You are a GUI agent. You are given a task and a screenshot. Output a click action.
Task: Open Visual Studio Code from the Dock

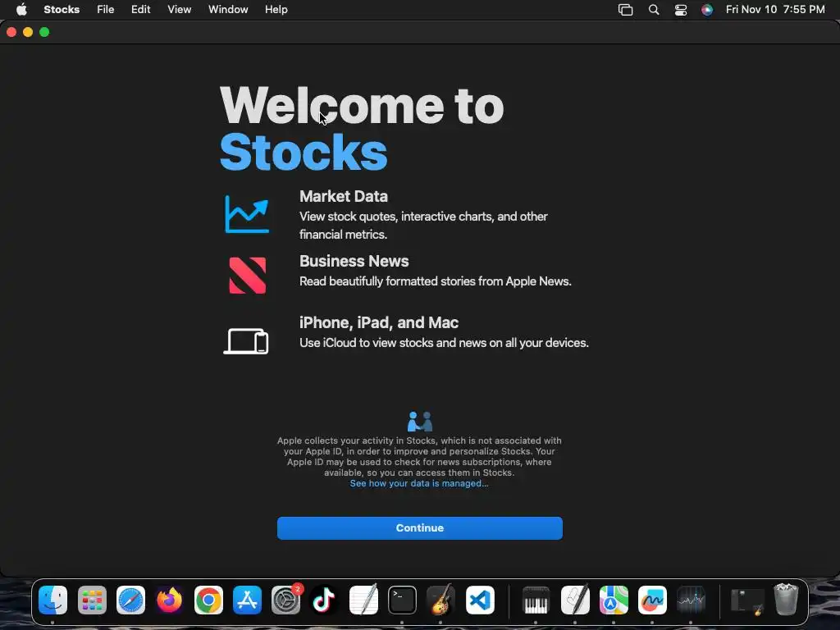479,600
